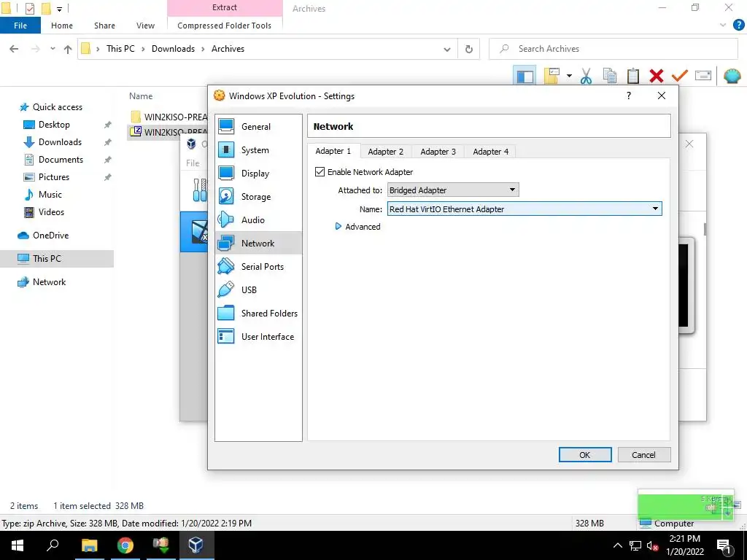
Task: Open System settings category
Action: 258,149
